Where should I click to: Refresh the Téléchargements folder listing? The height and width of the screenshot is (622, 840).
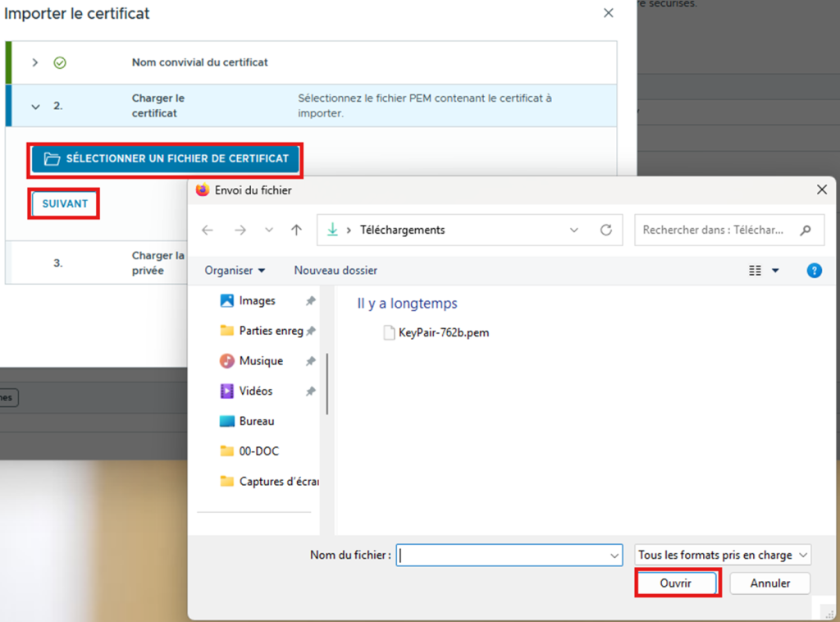[x=606, y=231]
